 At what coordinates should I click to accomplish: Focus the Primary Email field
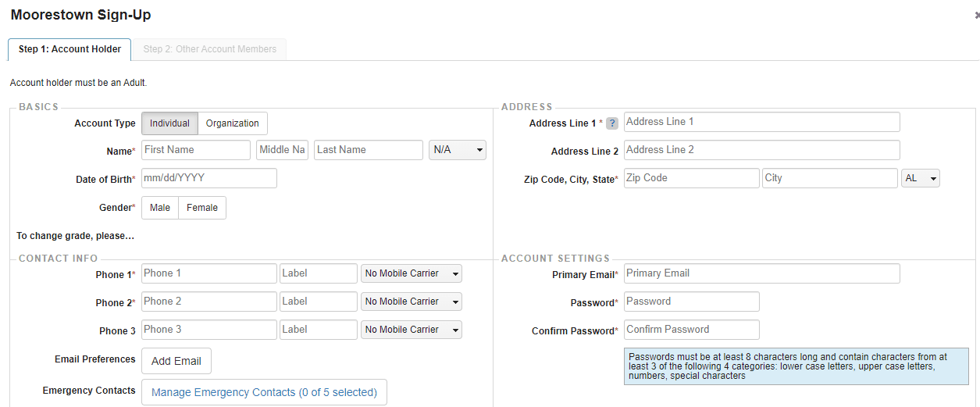coord(762,273)
